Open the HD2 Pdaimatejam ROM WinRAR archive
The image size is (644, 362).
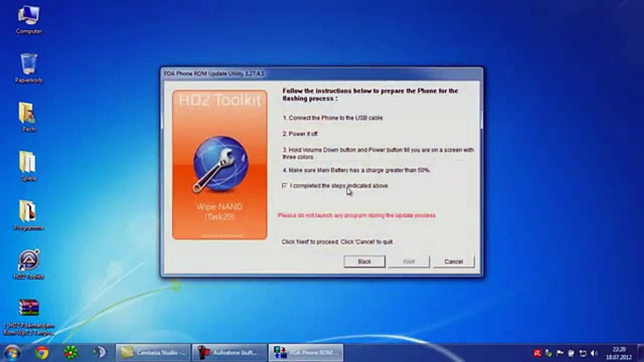(29, 309)
